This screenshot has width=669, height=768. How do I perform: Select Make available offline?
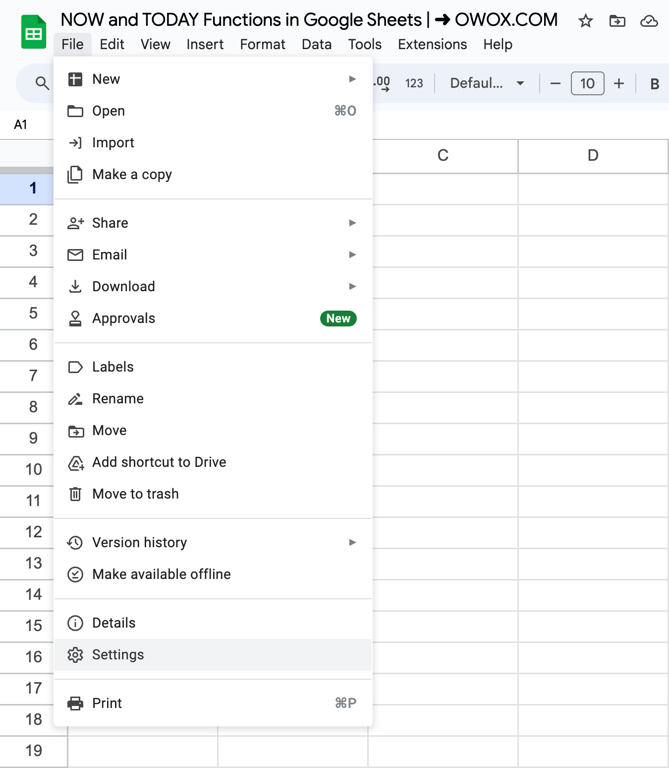coord(213,574)
